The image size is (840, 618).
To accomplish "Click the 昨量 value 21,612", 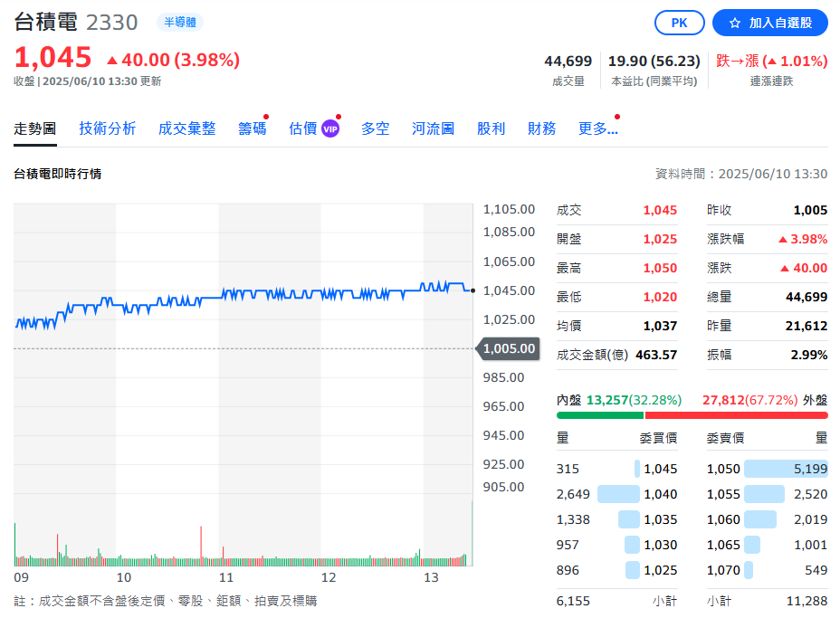I will [x=807, y=326].
